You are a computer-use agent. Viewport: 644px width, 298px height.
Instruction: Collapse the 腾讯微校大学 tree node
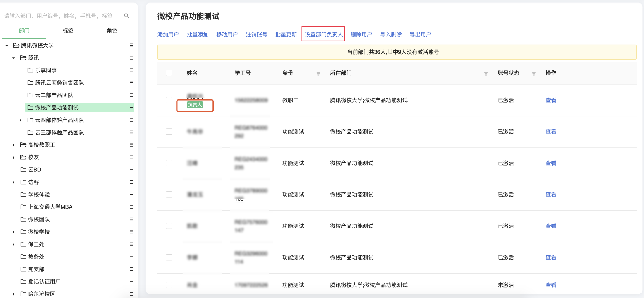(7, 46)
